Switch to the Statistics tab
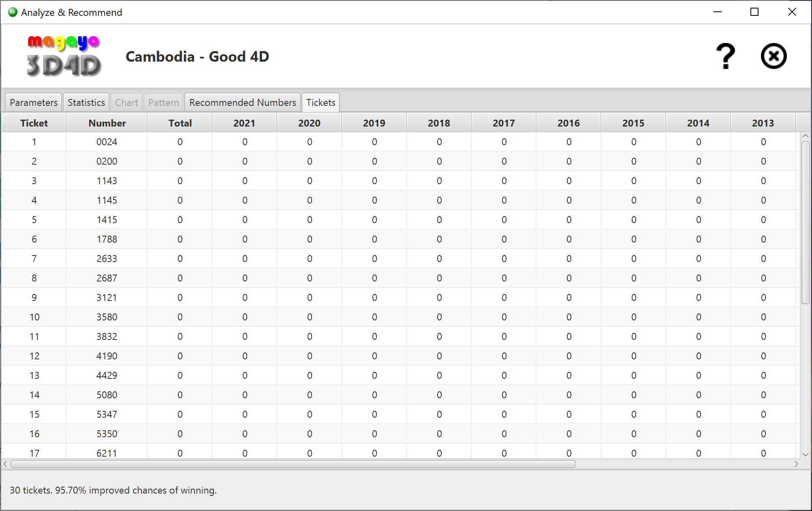Screen dimensions: 812x511 tap(85, 103)
